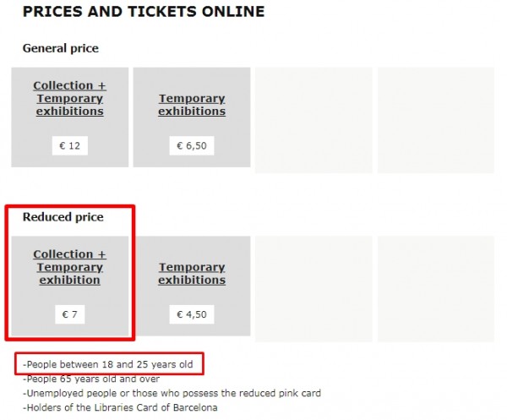Select the € 6,50 ticket price
This screenshot has height=420, width=507.
192,146
